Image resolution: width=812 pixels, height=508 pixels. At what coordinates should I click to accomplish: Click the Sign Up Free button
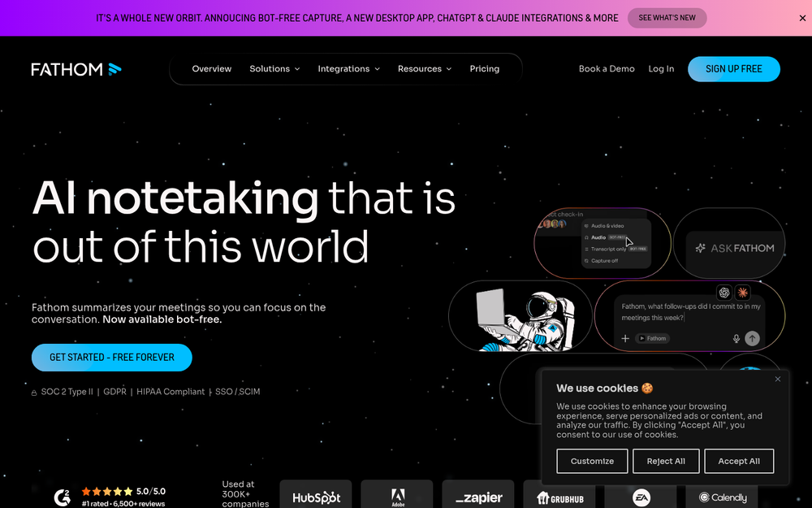tap(734, 69)
